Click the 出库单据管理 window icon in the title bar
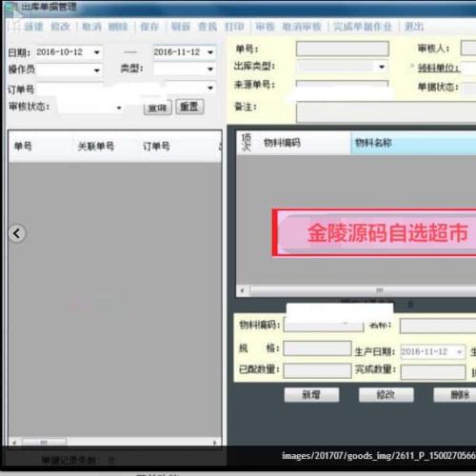 click(10, 8)
